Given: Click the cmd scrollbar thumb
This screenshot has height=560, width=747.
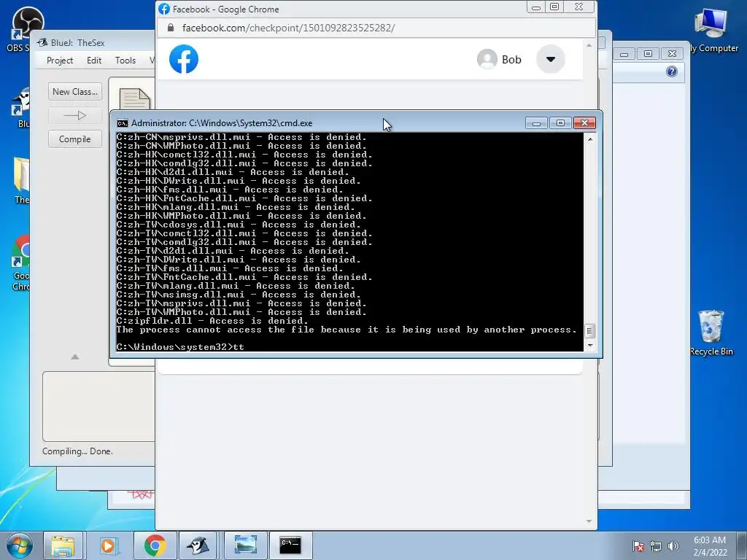Looking at the screenshot, I should [x=589, y=330].
